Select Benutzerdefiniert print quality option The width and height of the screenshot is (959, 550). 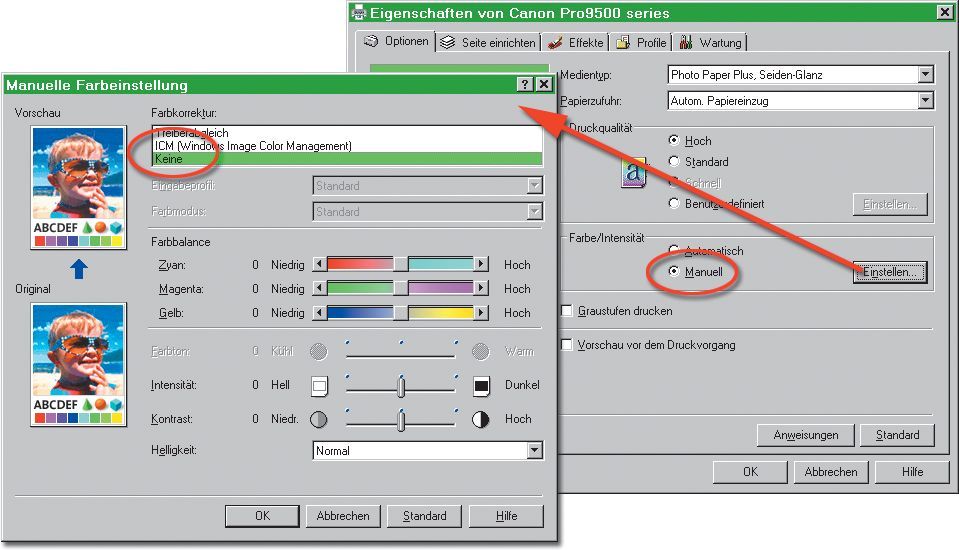pyautogui.click(x=674, y=203)
